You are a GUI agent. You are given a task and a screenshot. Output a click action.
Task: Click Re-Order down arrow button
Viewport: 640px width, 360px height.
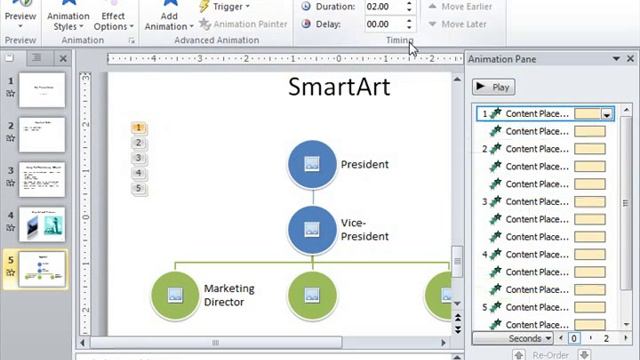[584, 355]
